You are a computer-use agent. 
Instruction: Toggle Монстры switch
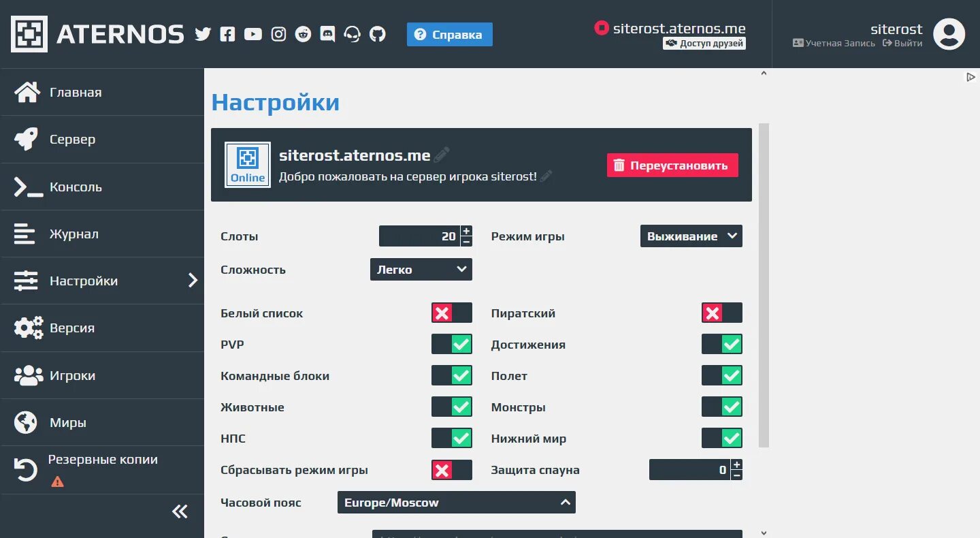coord(722,407)
